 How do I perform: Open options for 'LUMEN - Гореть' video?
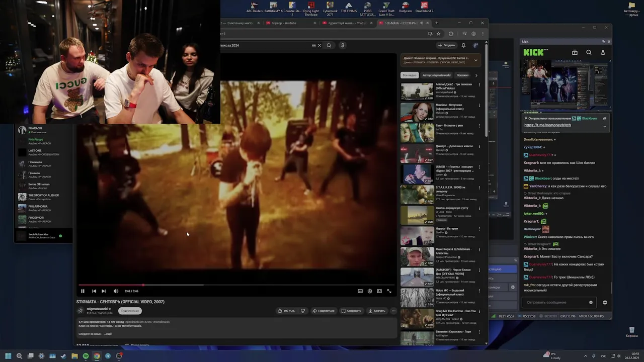tap(479, 167)
